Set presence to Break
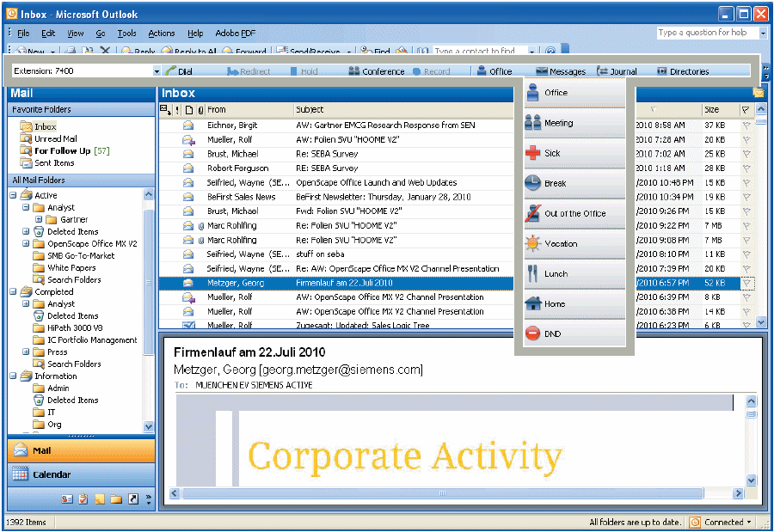This screenshot has height=532, width=774. pyautogui.click(x=574, y=183)
